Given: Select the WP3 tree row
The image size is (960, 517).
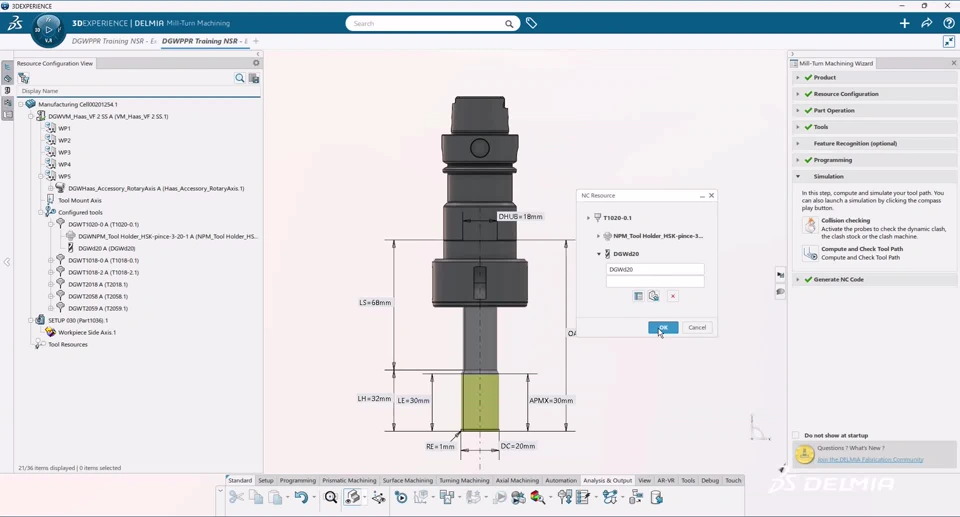Looking at the screenshot, I should coord(64,153).
